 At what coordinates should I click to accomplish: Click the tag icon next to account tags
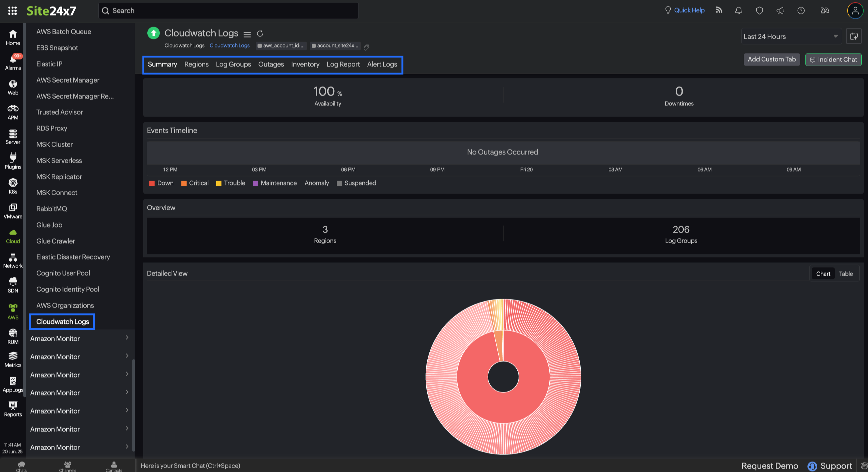pos(366,47)
